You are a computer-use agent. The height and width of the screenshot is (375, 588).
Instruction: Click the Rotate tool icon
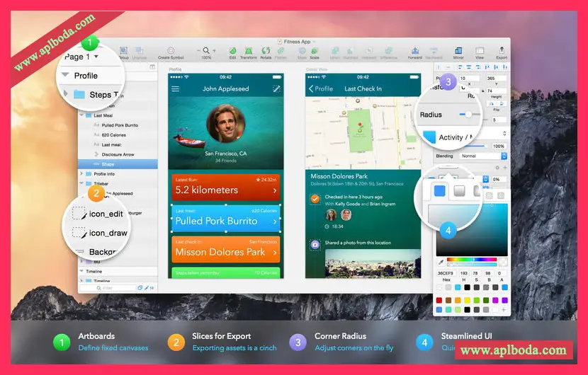click(x=265, y=51)
